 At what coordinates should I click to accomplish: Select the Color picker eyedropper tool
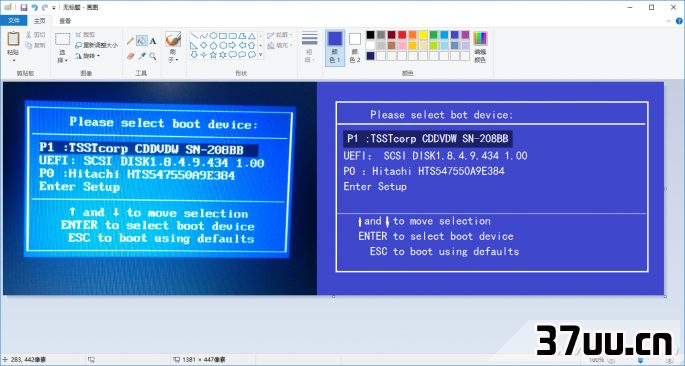point(142,56)
